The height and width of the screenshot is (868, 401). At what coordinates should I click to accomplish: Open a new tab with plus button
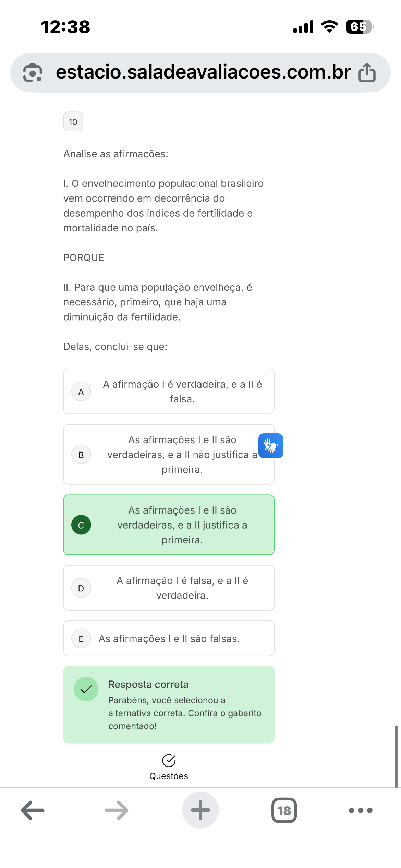[x=200, y=810]
